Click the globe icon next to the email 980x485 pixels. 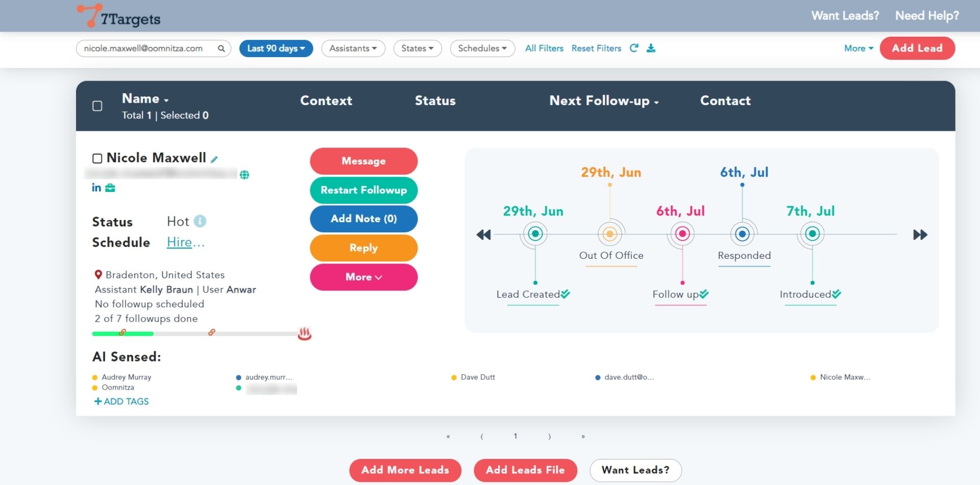tap(244, 175)
